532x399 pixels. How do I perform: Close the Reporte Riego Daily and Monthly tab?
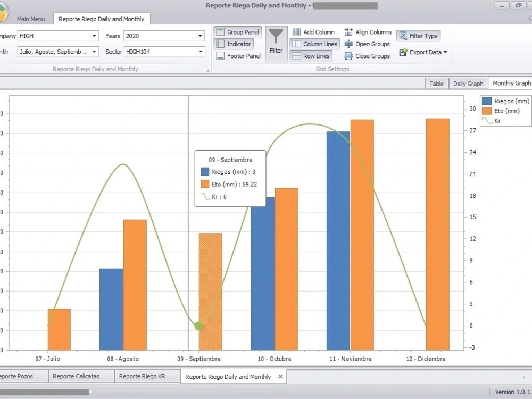coord(280,376)
